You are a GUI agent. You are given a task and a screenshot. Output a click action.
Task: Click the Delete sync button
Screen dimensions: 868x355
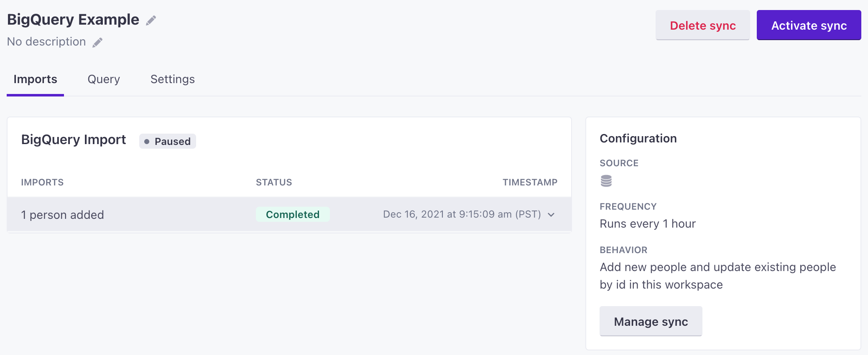click(x=702, y=25)
